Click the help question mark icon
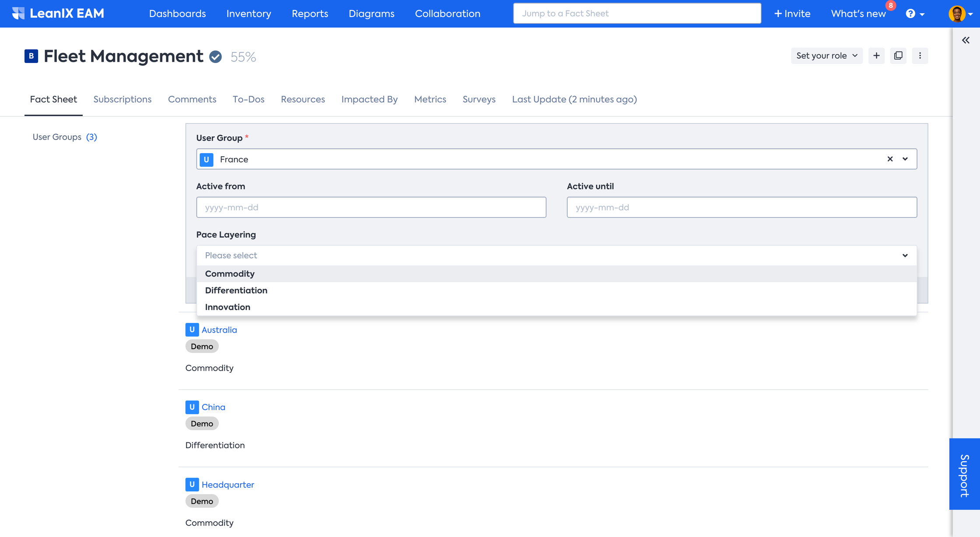980x537 pixels. click(x=910, y=14)
